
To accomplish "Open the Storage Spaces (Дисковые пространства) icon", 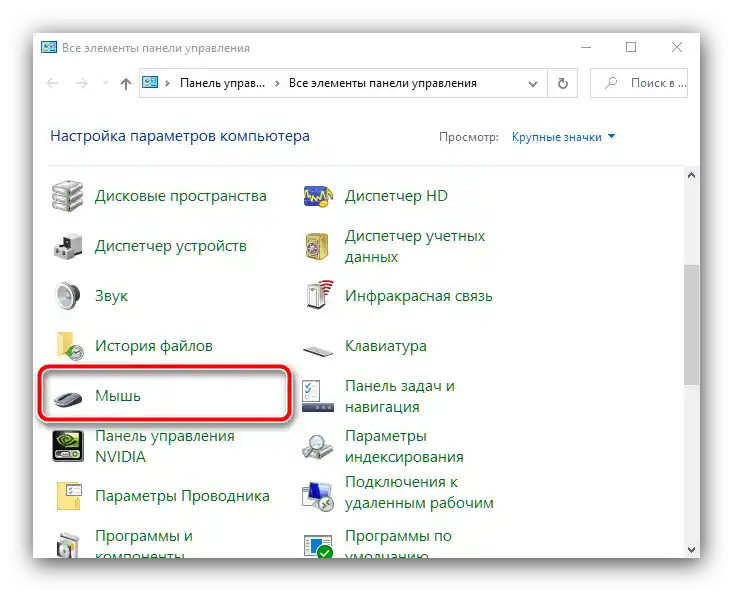I will [68, 196].
